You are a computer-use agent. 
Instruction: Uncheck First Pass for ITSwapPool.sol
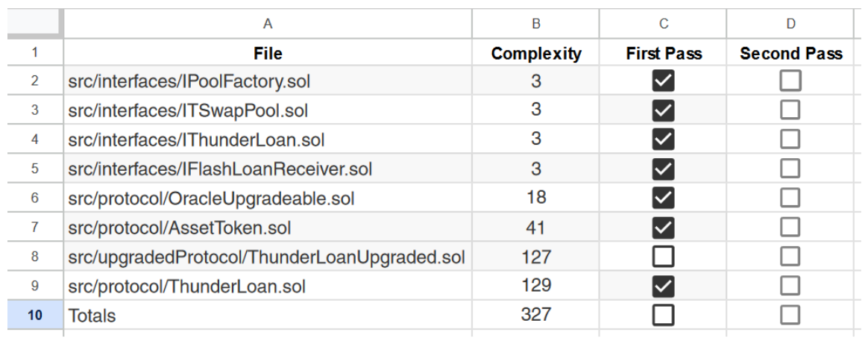click(x=663, y=110)
